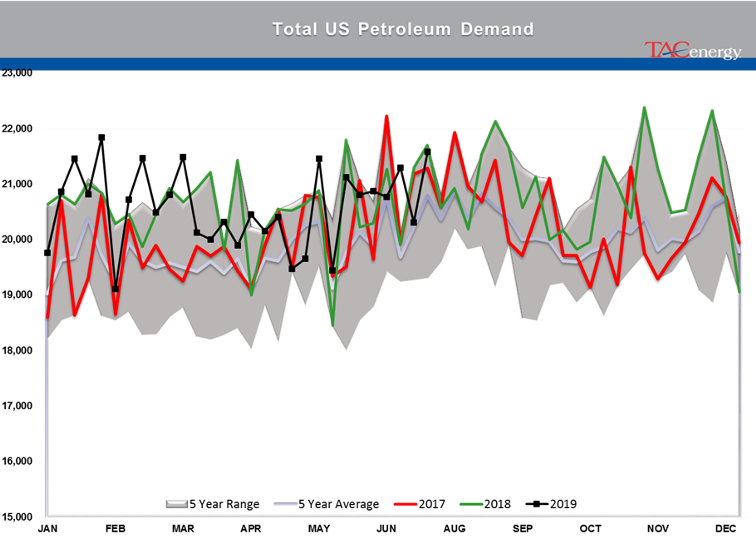Select the "2019" legend label
This screenshot has width=756, height=548.
coord(563,504)
